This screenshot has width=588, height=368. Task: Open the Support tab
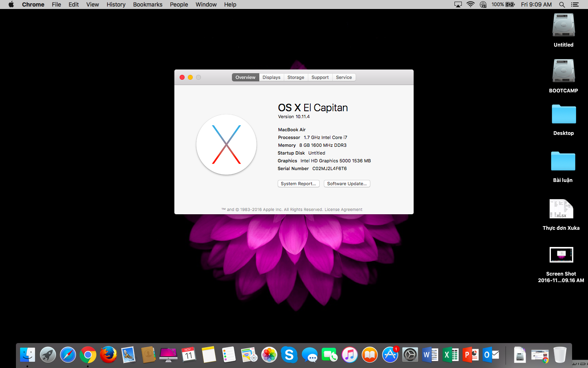pyautogui.click(x=320, y=77)
